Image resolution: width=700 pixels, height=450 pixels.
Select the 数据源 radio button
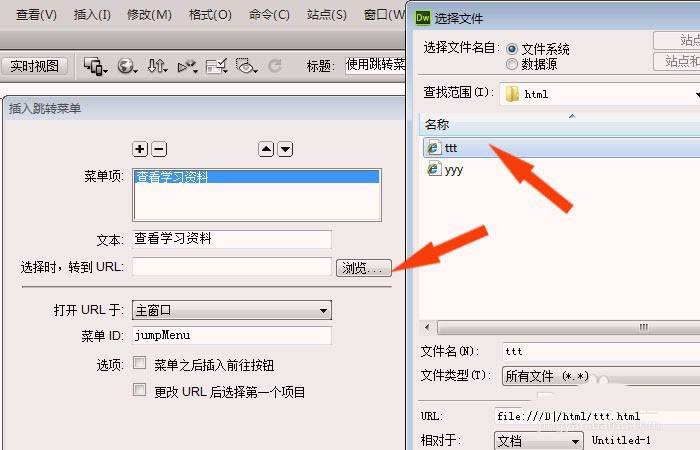click(512, 64)
